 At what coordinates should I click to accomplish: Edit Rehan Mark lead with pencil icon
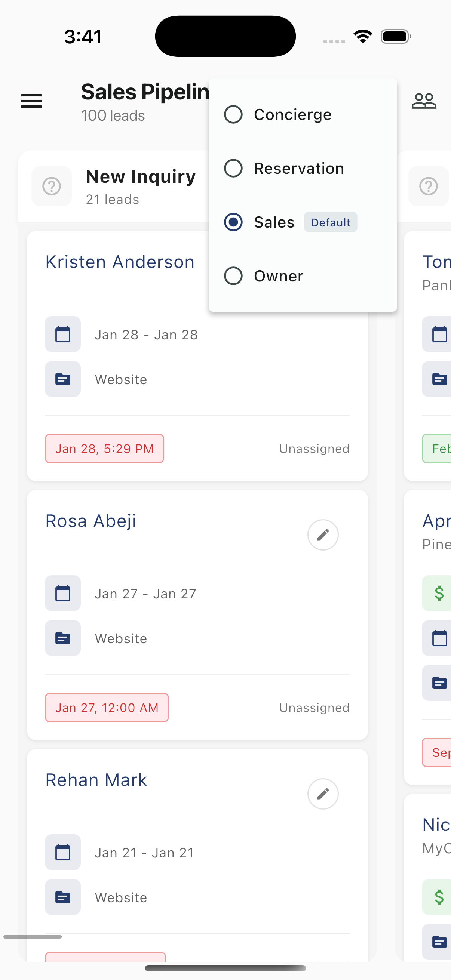click(323, 793)
